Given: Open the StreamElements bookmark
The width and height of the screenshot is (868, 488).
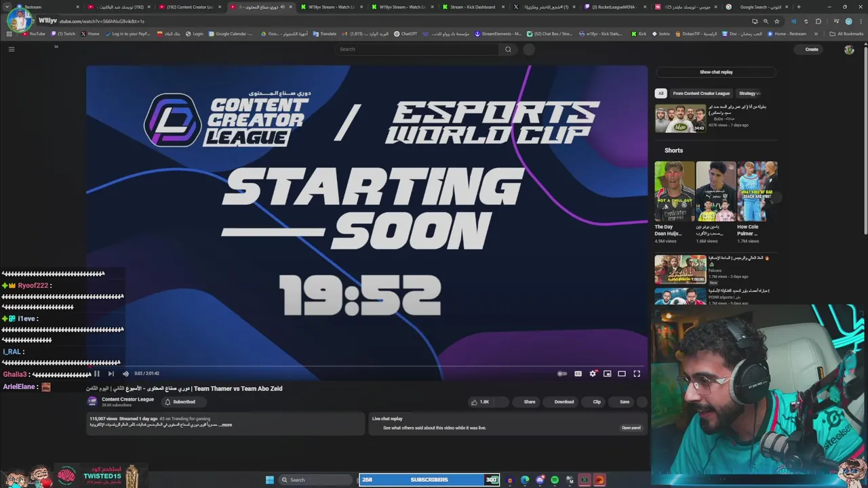Looking at the screenshot, I should (x=498, y=34).
